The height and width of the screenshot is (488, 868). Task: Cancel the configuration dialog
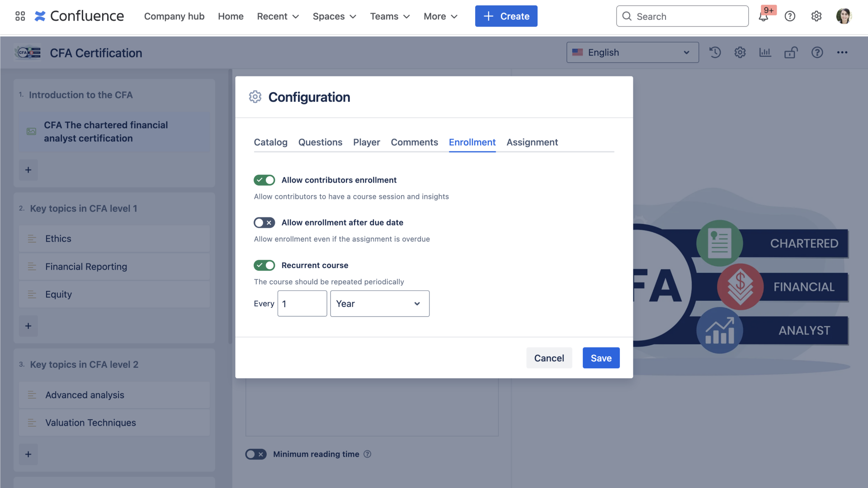coord(549,358)
